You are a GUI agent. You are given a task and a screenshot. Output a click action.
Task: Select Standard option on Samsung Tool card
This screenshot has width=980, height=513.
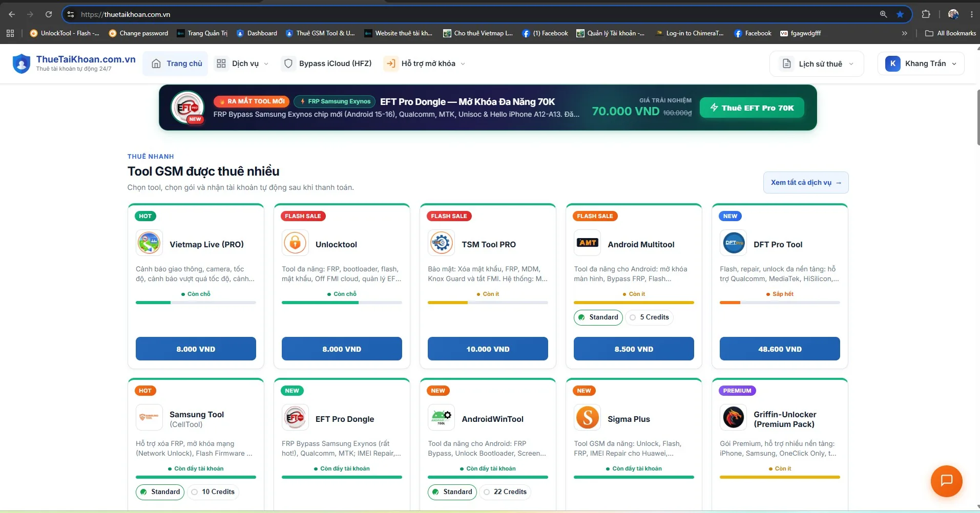[x=160, y=492]
